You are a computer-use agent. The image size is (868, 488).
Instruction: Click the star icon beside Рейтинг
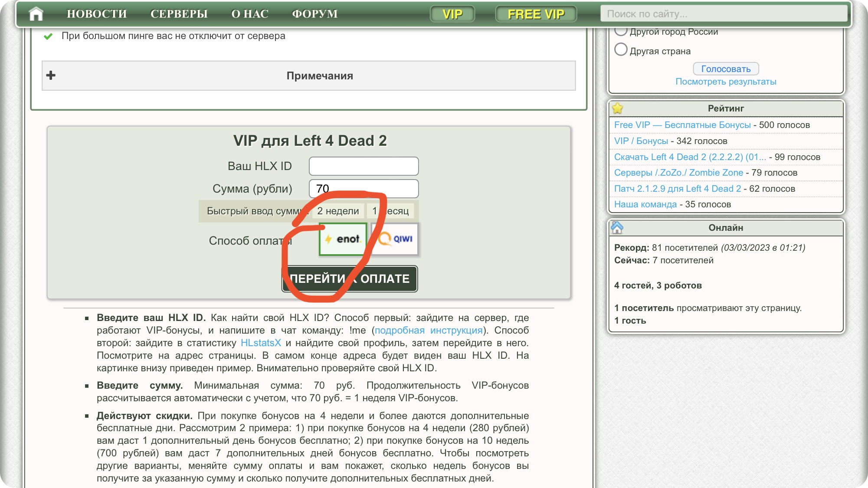617,108
